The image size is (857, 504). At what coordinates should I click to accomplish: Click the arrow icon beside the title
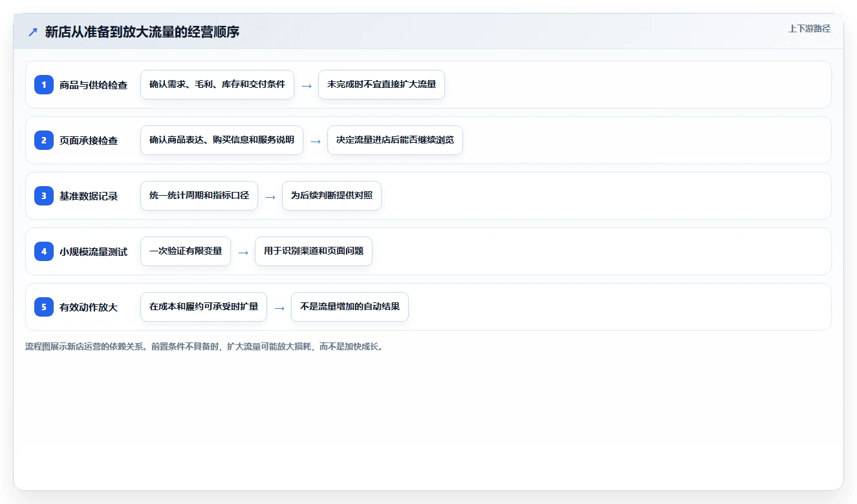[x=33, y=32]
